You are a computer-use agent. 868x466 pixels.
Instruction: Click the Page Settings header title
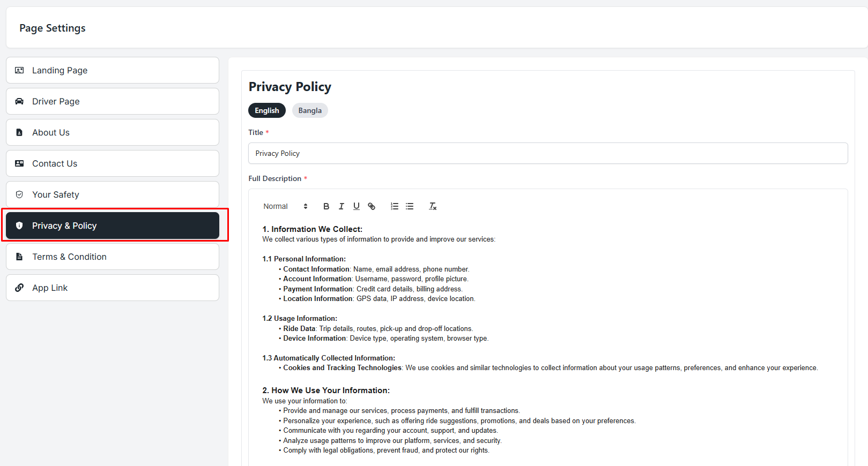53,28
